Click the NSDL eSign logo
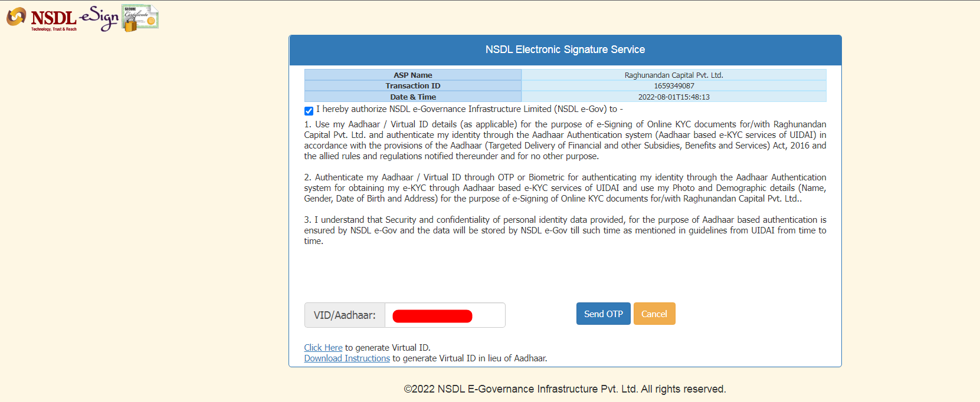The image size is (980, 402). point(63,18)
